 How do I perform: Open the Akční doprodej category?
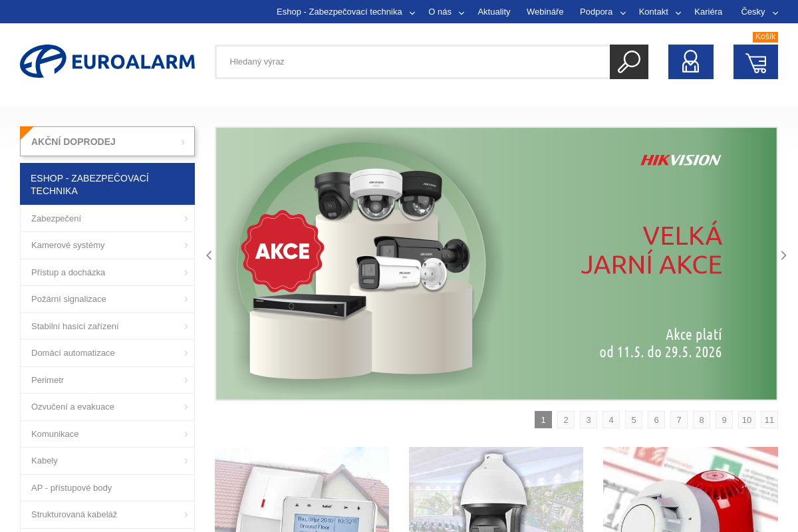(x=107, y=142)
